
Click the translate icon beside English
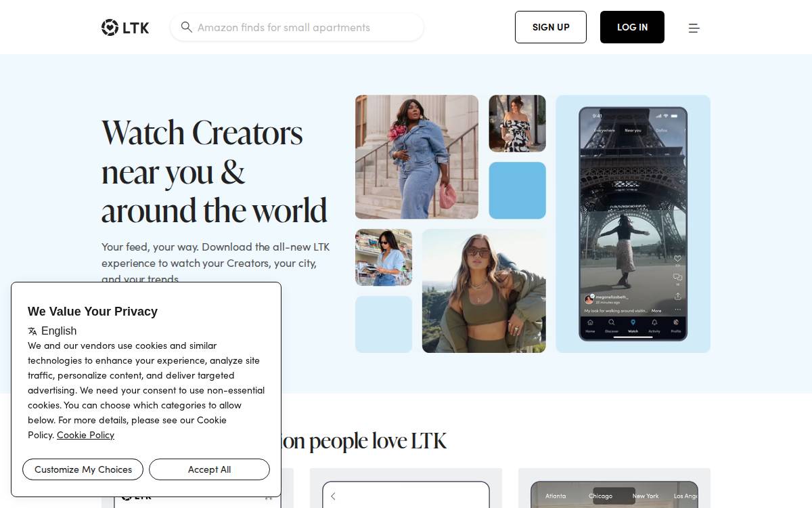point(32,331)
